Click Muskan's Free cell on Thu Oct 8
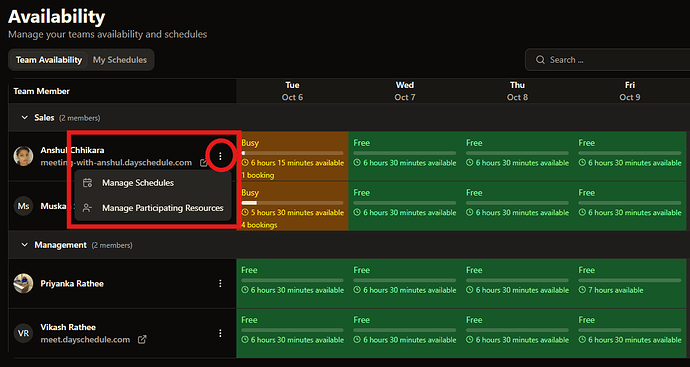Viewport: 690px width, 367px height. (x=518, y=206)
